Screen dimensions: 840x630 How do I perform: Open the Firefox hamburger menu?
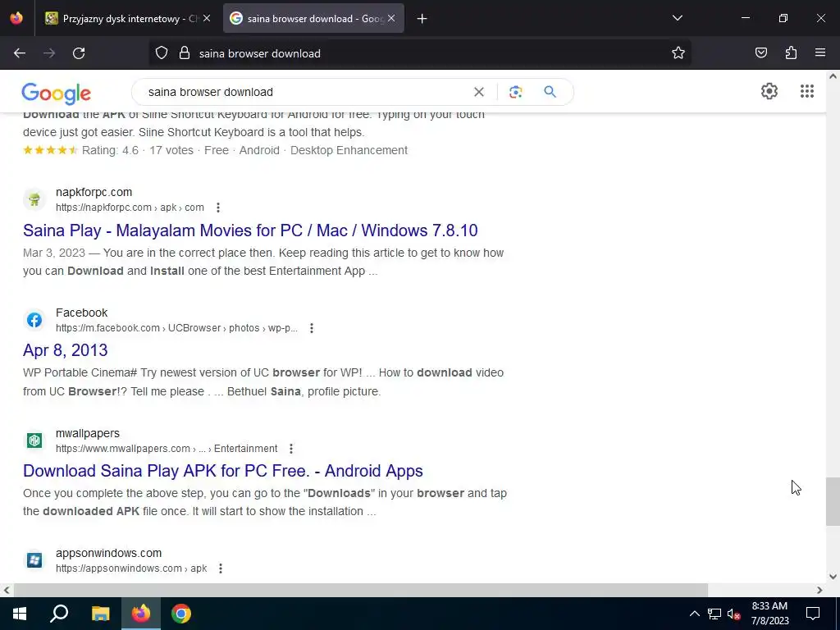point(820,53)
